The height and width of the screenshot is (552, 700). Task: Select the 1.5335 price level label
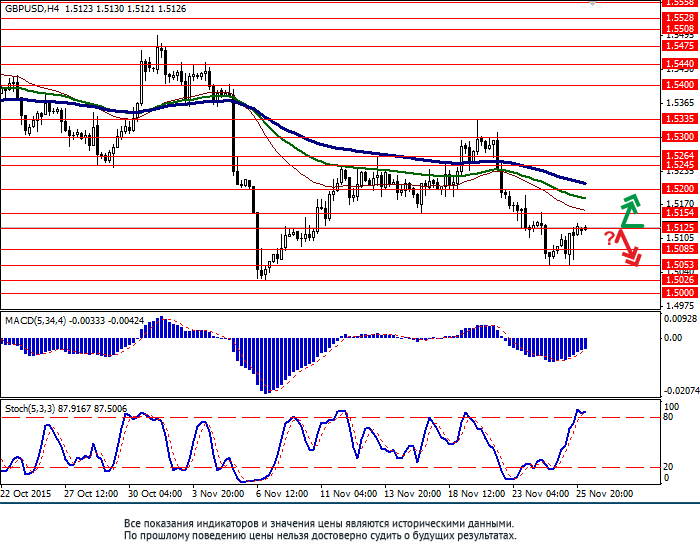pos(679,119)
